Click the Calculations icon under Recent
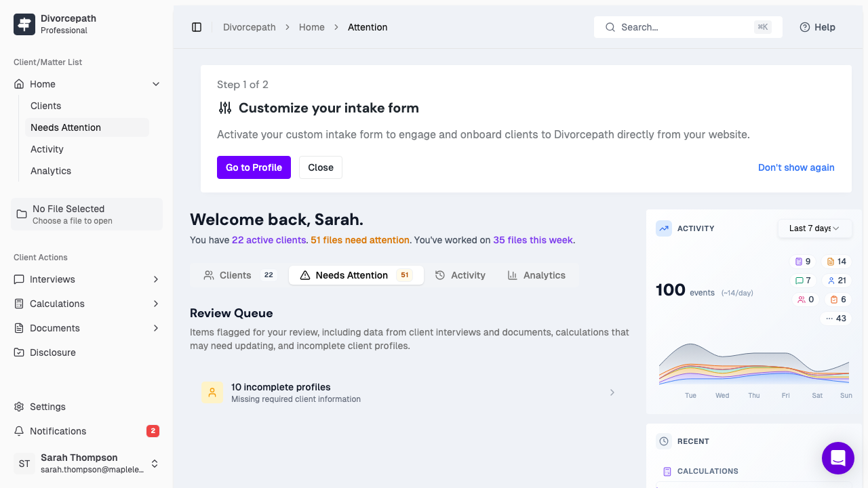Viewport: 868px width, 488px height. (x=667, y=471)
